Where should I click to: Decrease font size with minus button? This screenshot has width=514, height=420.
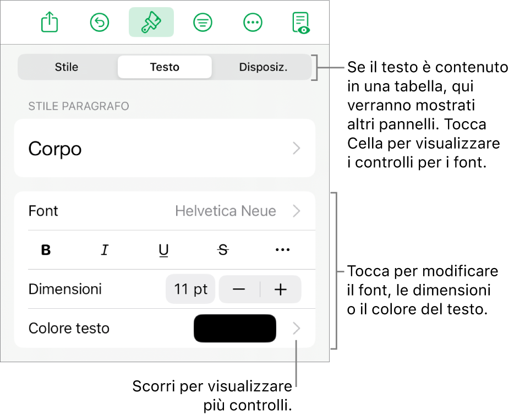pos(239,289)
